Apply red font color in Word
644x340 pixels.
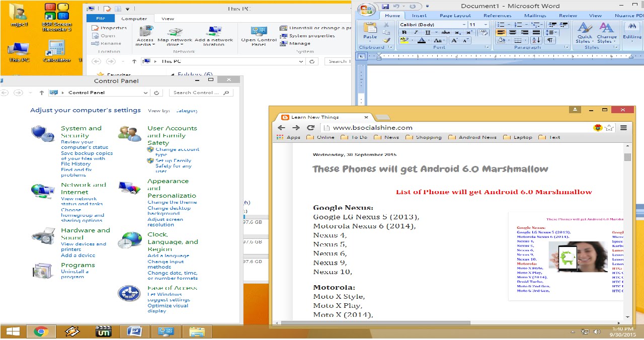point(421,40)
